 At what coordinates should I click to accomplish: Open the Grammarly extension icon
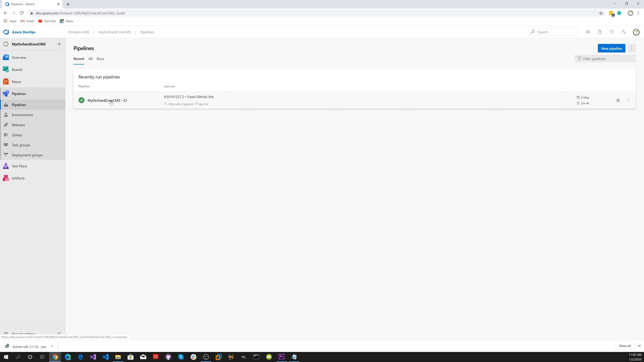pos(619,13)
